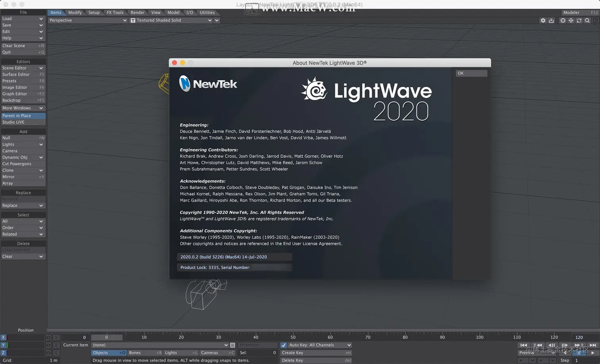This screenshot has height=364, width=600.
Task: Click the viewport rotate icon
Action: click(x=579, y=20)
